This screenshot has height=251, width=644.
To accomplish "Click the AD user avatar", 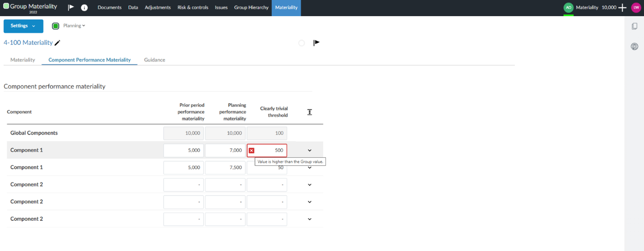I will (x=568, y=8).
